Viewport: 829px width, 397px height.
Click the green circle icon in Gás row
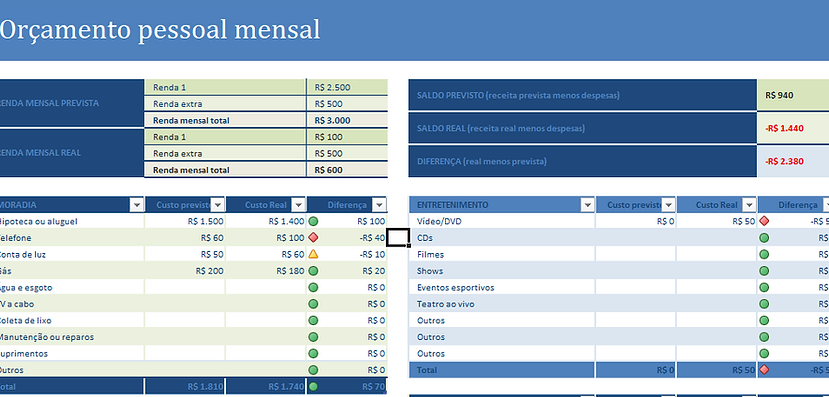click(313, 271)
